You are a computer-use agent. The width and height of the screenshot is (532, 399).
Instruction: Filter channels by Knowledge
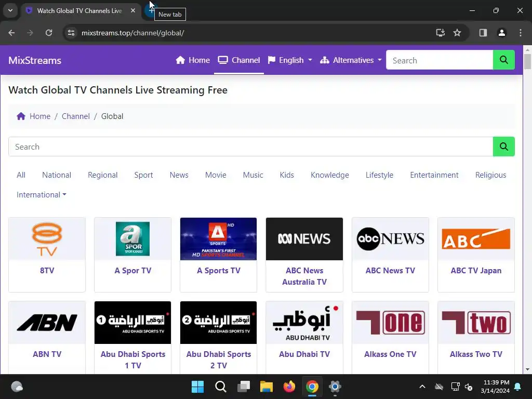330,175
